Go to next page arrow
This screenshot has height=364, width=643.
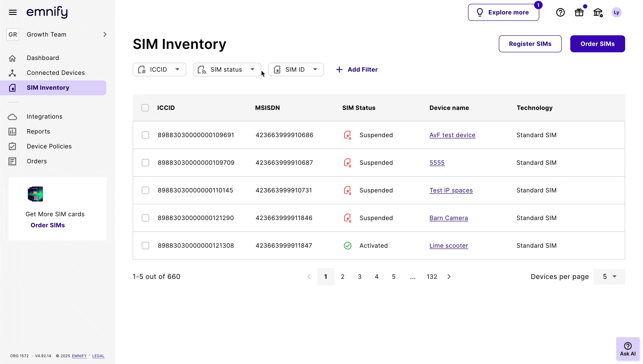(x=449, y=276)
